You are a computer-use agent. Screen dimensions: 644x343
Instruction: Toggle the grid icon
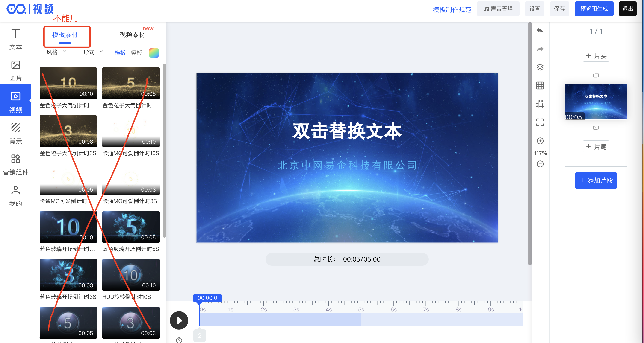(540, 86)
